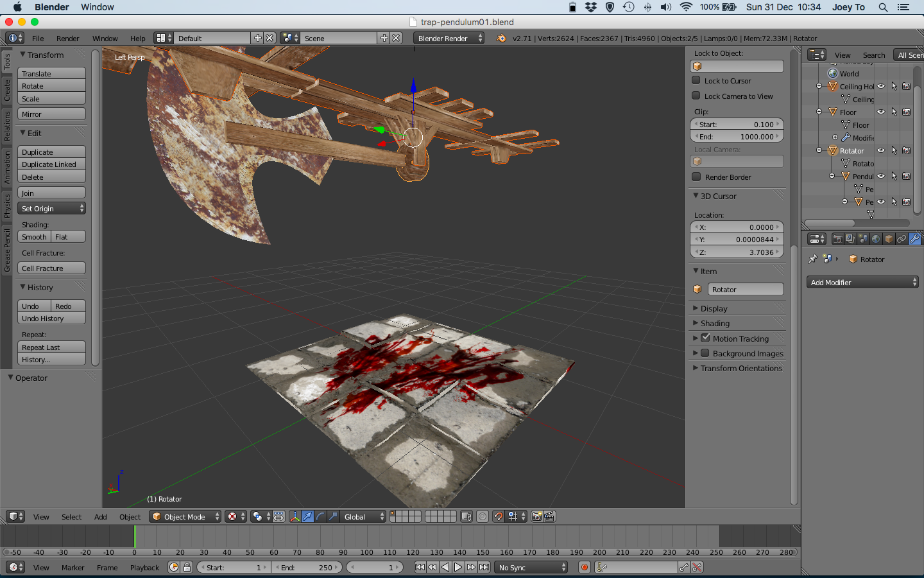The width and height of the screenshot is (924, 578).
Task: Open the Render Layers properties tab
Action: pyautogui.click(x=850, y=239)
